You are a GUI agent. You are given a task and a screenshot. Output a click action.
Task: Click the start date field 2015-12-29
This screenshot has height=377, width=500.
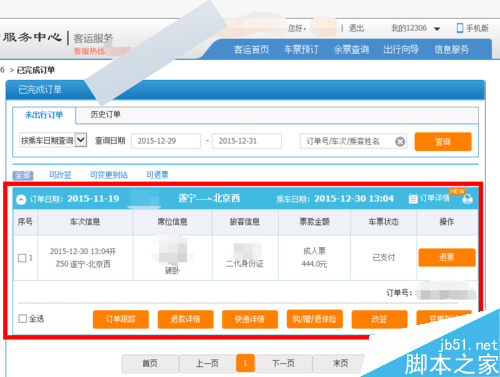[166, 141]
